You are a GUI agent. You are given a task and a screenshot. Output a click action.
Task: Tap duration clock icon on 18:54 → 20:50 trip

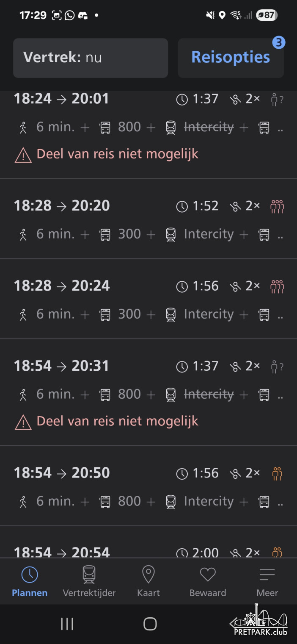[x=182, y=473]
